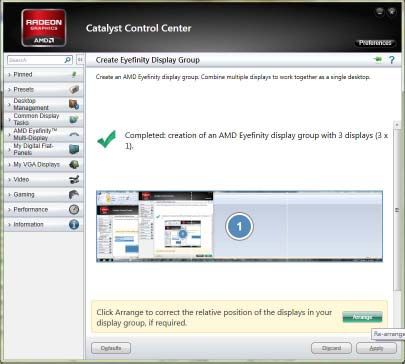Expand the Pinned section
Image resolution: width=405 pixels, height=364 pixels.
tap(43, 74)
